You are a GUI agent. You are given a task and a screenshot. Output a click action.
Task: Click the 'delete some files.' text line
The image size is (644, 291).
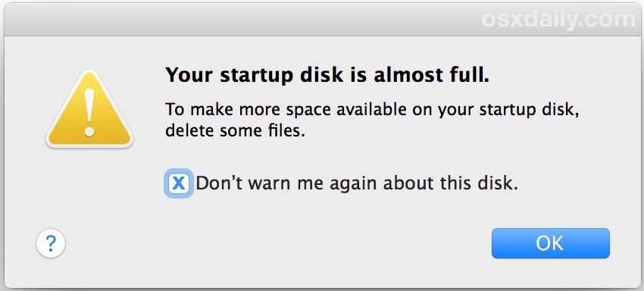coord(236,131)
